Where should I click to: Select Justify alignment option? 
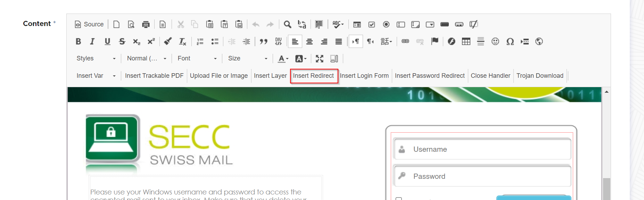pyautogui.click(x=339, y=42)
